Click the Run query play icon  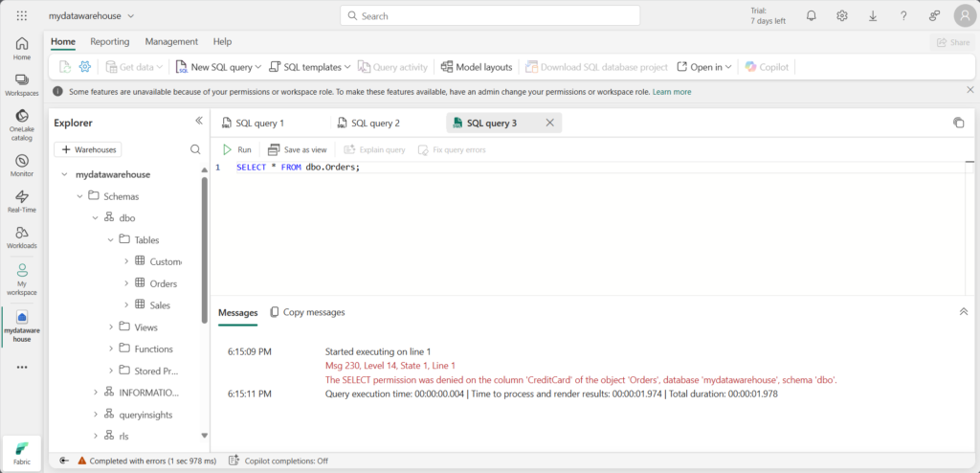click(227, 150)
